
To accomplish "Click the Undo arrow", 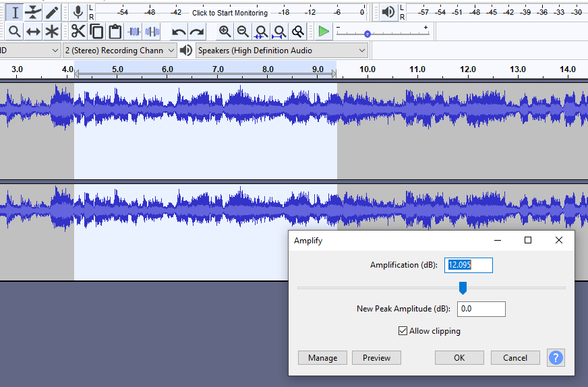I will click(179, 32).
